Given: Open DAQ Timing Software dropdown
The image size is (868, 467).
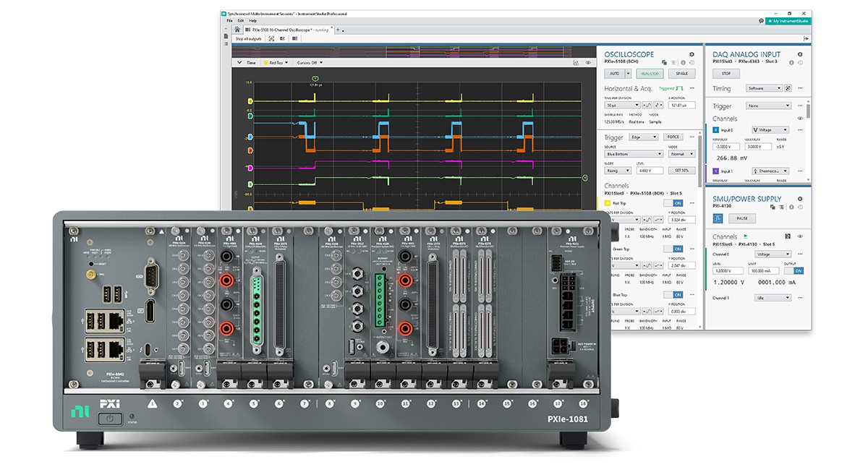Looking at the screenshot, I should point(765,88).
